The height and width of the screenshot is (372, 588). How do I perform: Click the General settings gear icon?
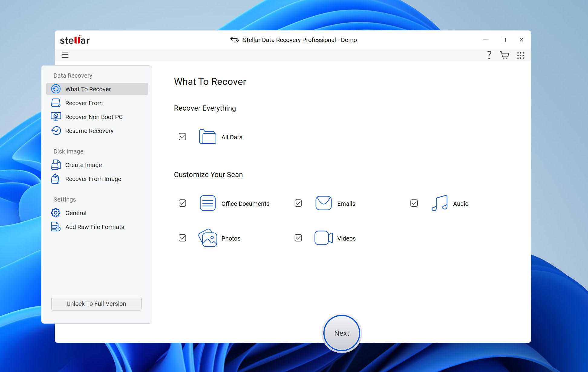pyautogui.click(x=56, y=213)
